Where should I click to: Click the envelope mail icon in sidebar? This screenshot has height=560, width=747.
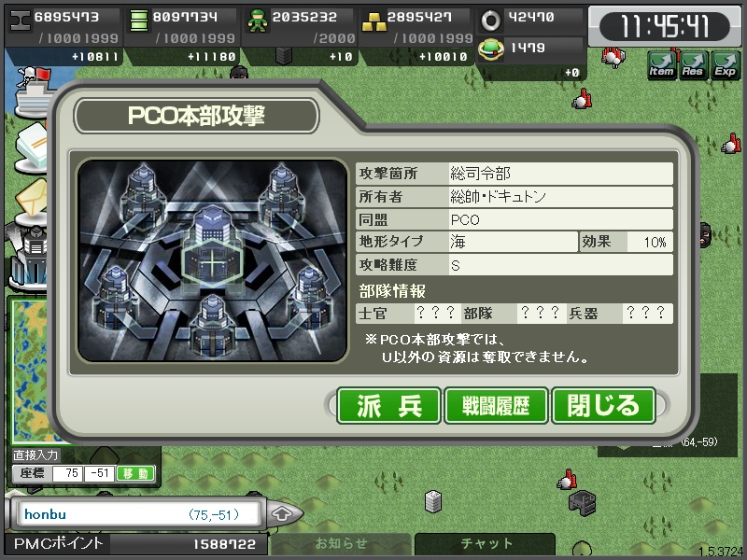32,200
